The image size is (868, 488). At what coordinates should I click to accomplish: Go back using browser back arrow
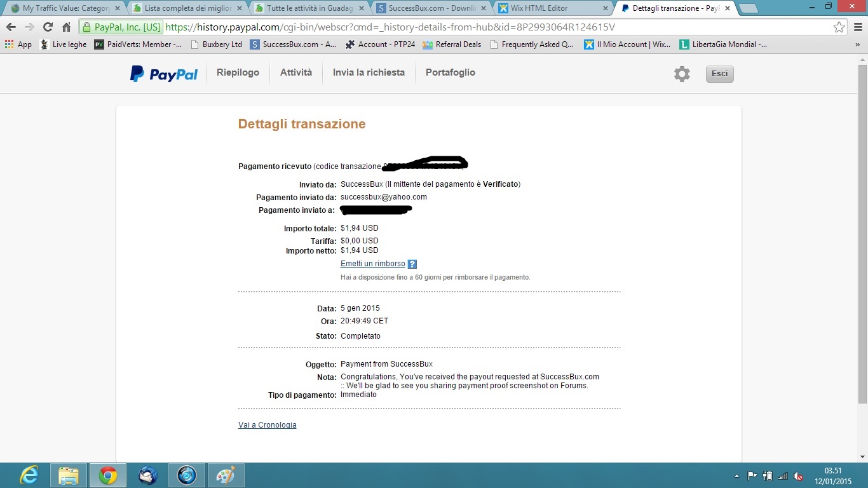point(11,27)
